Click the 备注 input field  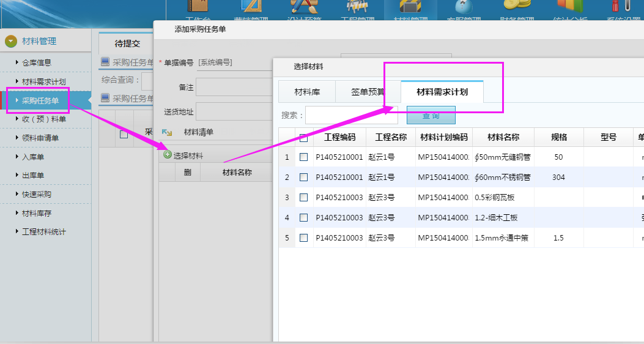click(x=234, y=87)
